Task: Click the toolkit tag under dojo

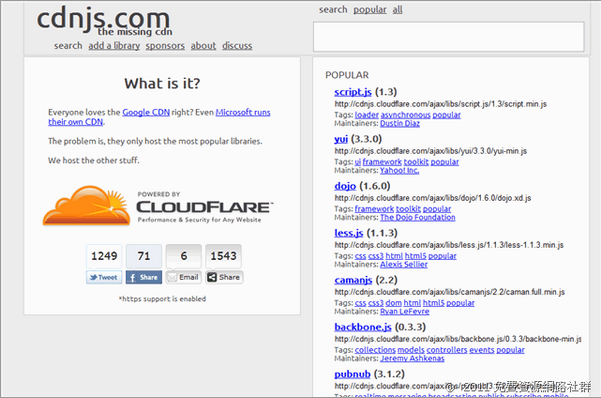Action: 408,209
